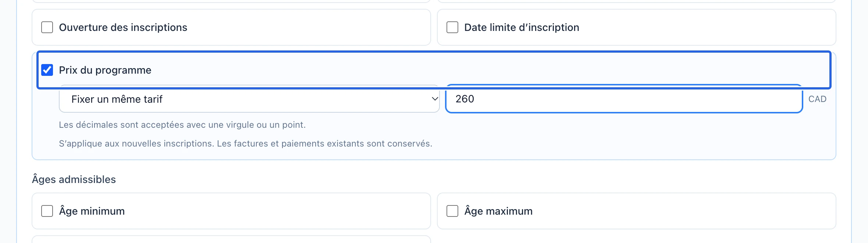The width and height of the screenshot is (868, 243).
Task: Click the note about nouvelles inscriptions
Action: (x=245, y=144)
